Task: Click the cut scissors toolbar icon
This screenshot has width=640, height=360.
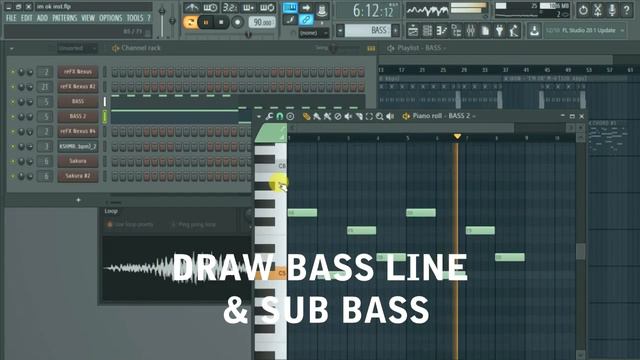Action: [598, 10]
